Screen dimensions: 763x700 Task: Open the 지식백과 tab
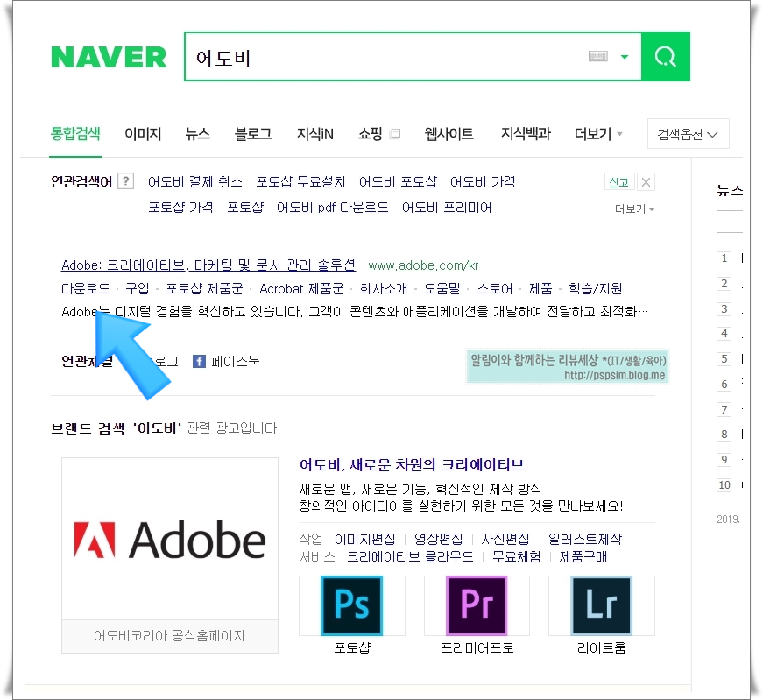point(526,133)
